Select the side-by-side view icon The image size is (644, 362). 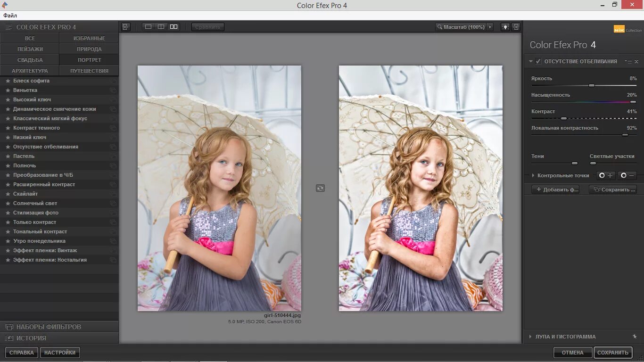(173, 27)
